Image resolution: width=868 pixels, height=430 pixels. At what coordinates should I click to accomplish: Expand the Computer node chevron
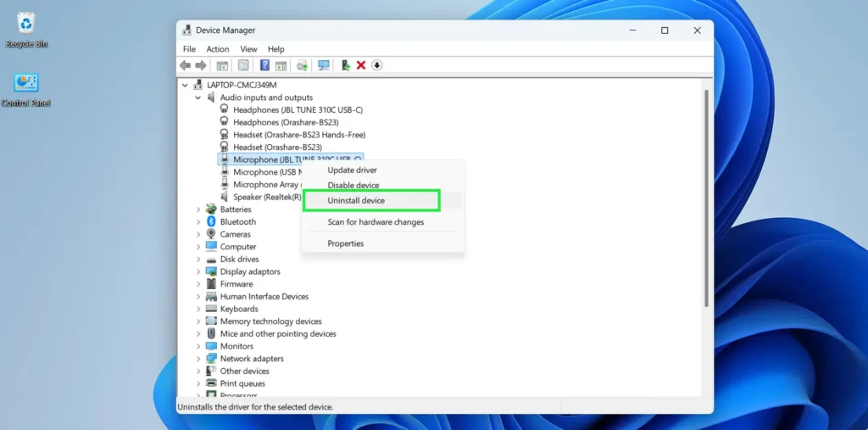point(198,247)
